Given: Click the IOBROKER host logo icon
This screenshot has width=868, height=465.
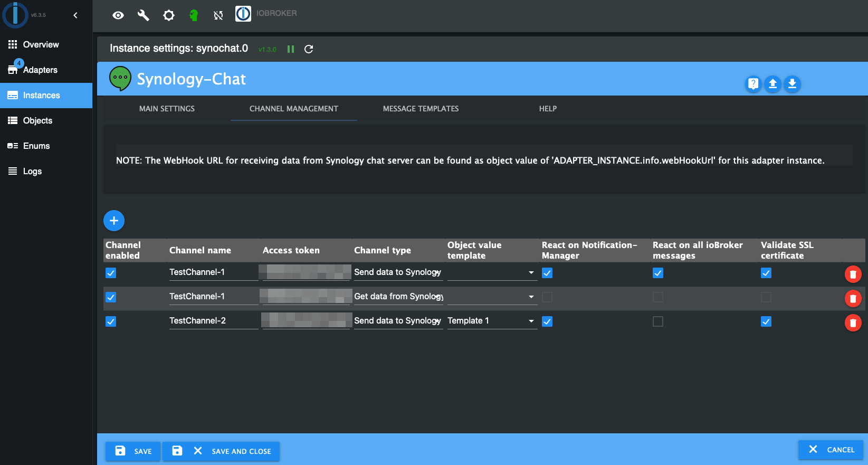Looking at the screenshot, I should tap(243, 14).
